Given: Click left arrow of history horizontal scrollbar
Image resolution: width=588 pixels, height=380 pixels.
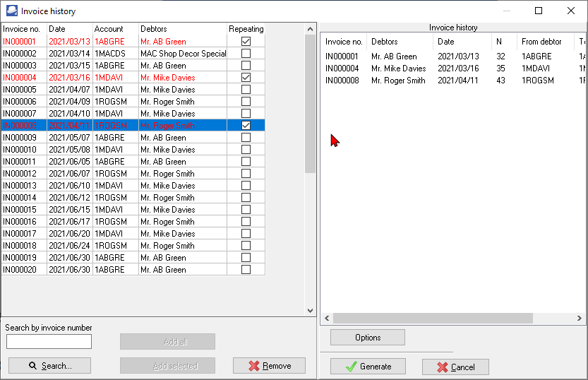Looking at the screenshot, I should (x=327, y=318).
